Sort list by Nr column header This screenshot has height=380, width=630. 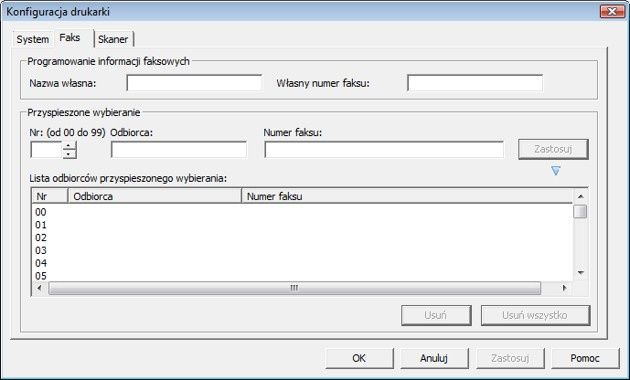50,196
